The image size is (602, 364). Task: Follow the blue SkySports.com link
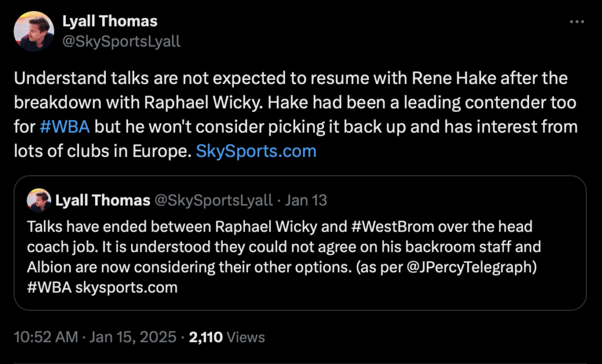point(256,151)
